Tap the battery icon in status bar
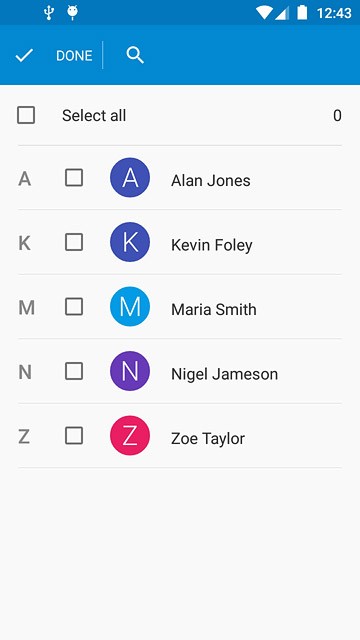Viewport: 360px width, 640px height. click(x=302, y=12)
